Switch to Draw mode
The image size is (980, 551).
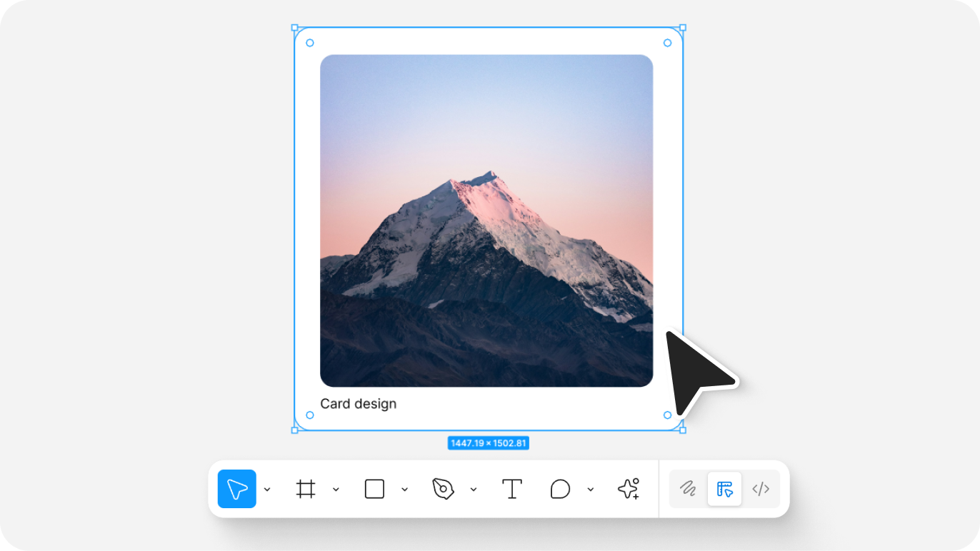click(688, 489)
